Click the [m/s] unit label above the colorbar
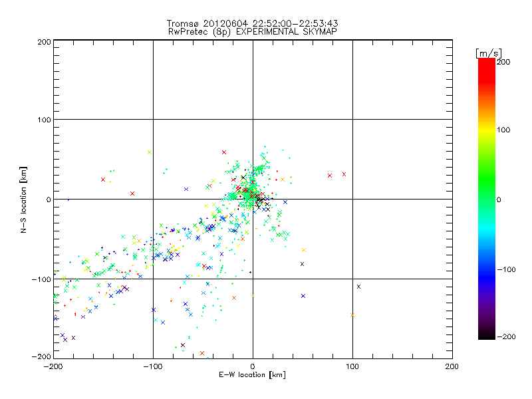The height and width of the screenshot is (399, 532). point(487,53)
